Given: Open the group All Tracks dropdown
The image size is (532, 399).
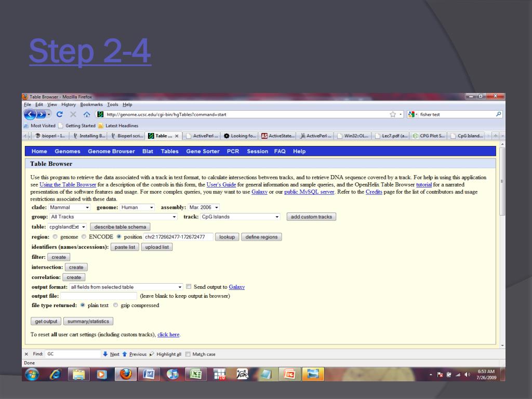Looking at the screenshot, I should (x=114, y=217).
